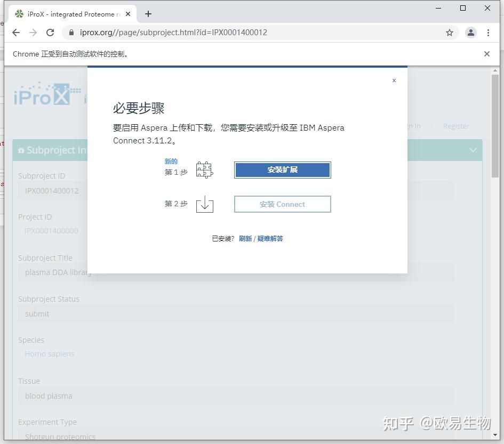Image resolution: width=504 pixels, height=444 pixels.
Task: Open the Register link
Action: pos(456,126)
